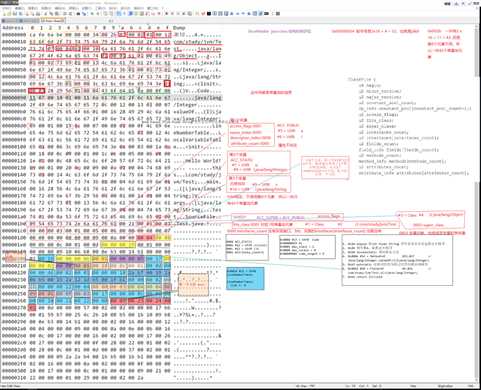Toggle synchronized vertical scrolling icon
481x390 pixels.
pos(105,14)
